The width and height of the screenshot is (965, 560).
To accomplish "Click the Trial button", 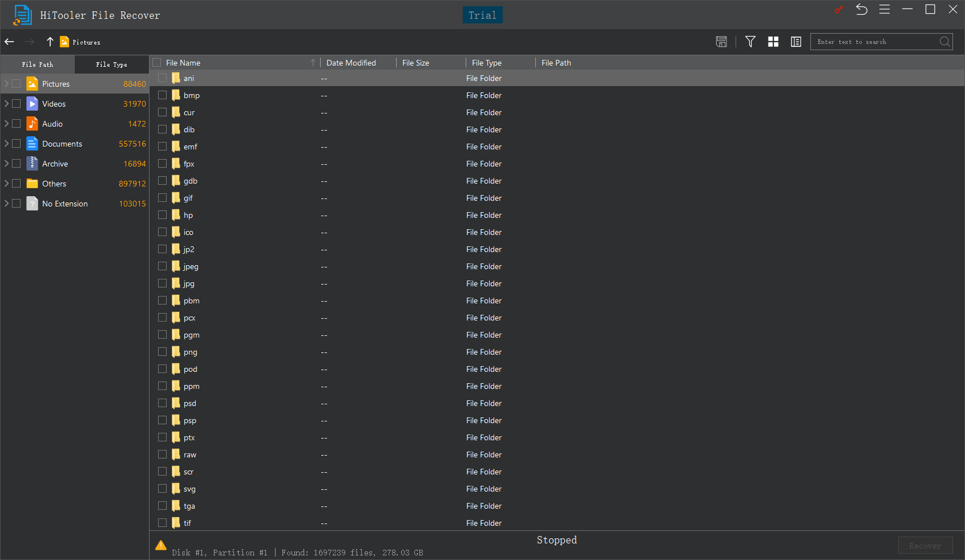I will (x=483, y=15).
